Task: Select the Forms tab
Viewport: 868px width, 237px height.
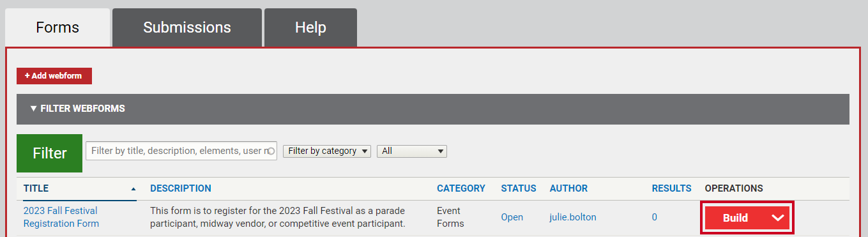Action: click(57, 27)
